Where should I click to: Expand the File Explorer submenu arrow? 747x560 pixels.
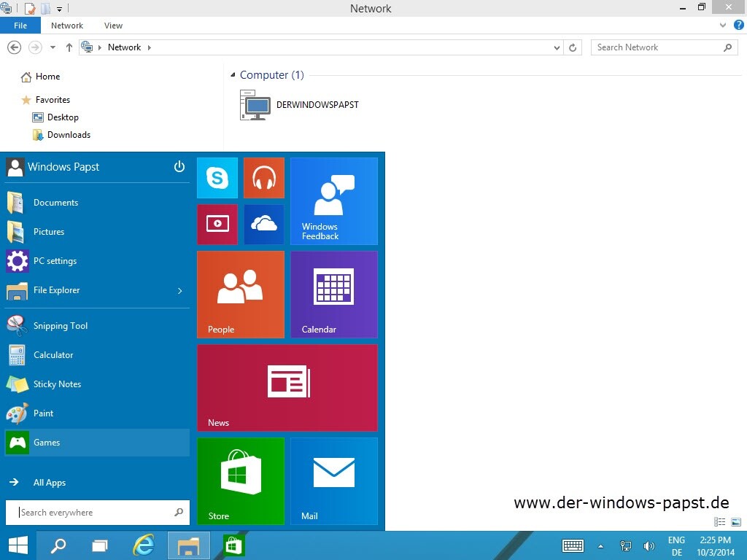180,291
